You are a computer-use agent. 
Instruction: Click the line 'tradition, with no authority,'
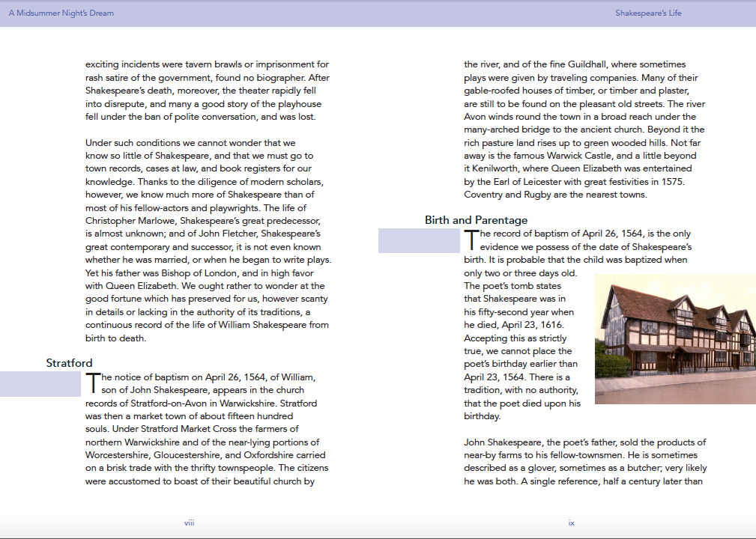click(521, 390)
